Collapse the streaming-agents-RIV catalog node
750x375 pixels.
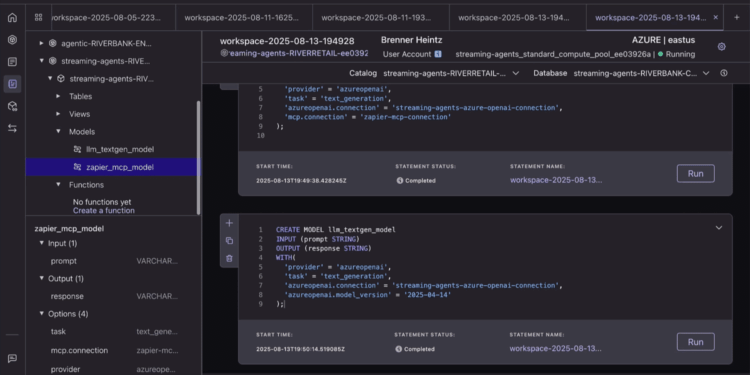50,78
